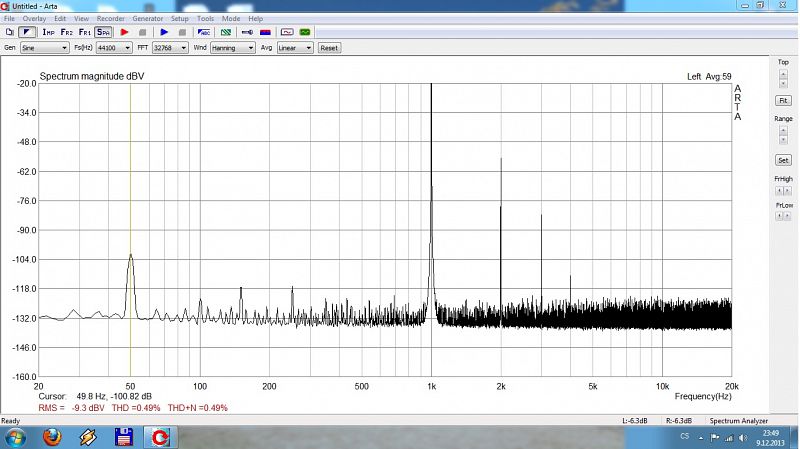Open the Tools menu
This screenshot has height=449, width=800.
point(206,18)
